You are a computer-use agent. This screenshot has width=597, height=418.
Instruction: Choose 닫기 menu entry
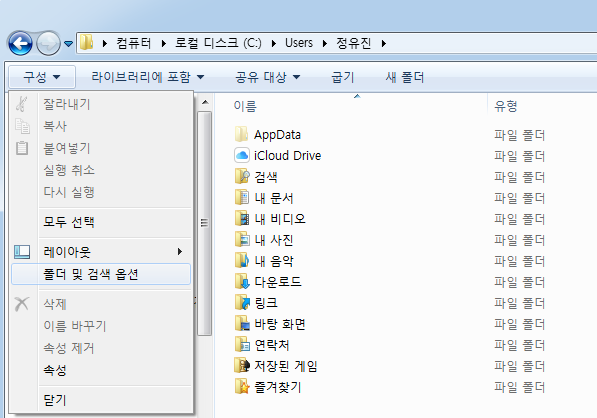pyautogui.click(x=101, y=400)
